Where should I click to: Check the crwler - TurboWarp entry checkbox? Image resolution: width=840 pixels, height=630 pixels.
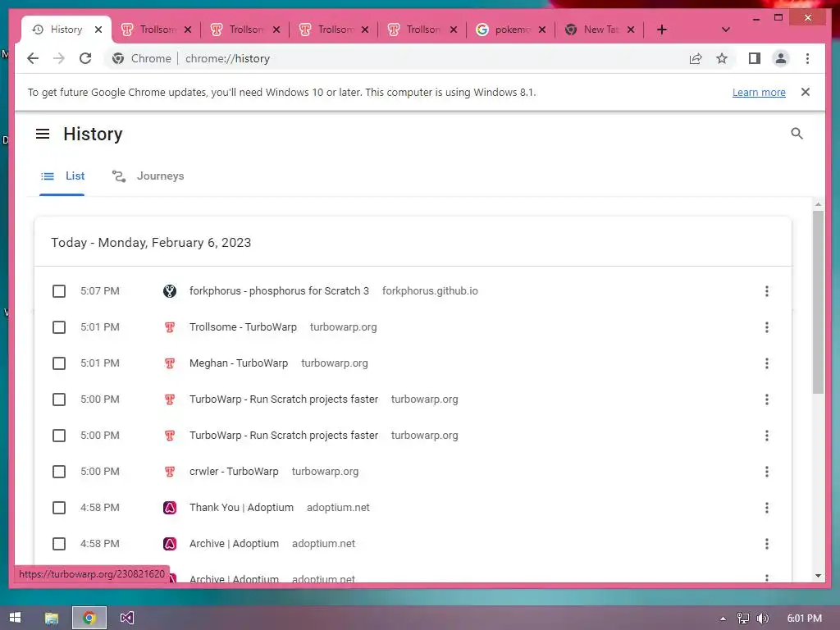click(59, 472)
